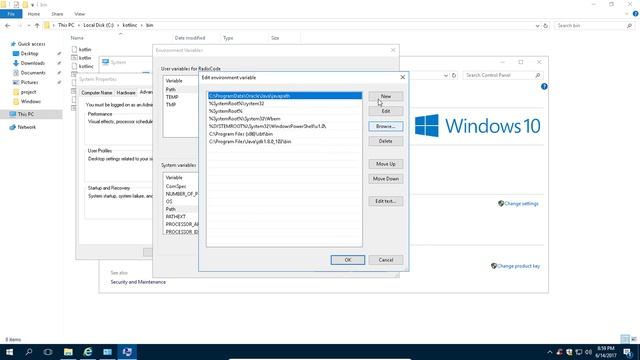640x360 pixels.
Task: Select TEMP user variable row
Action: (180, 97)
